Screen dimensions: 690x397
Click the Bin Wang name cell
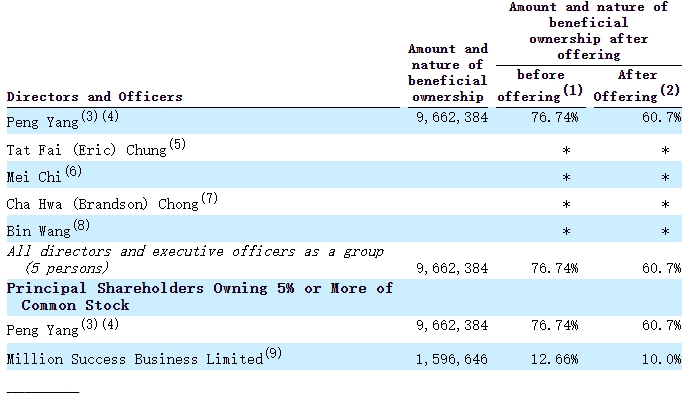click(39, 231)
